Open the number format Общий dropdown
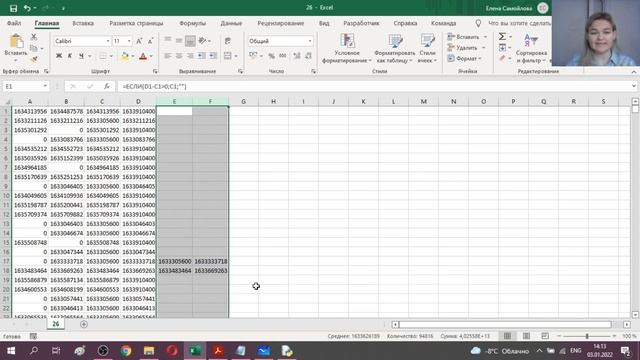 [x=310, y=41]
